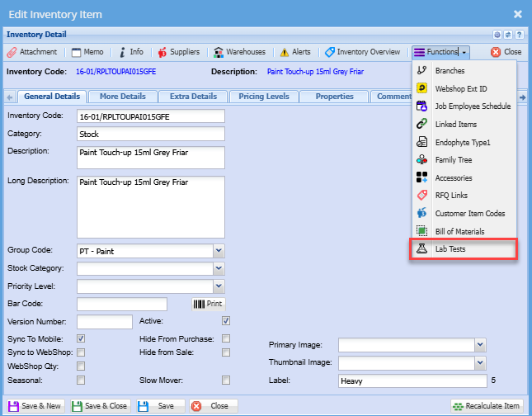Toggle the Active checkbox

pyautogui.click(x=226, y=320)
